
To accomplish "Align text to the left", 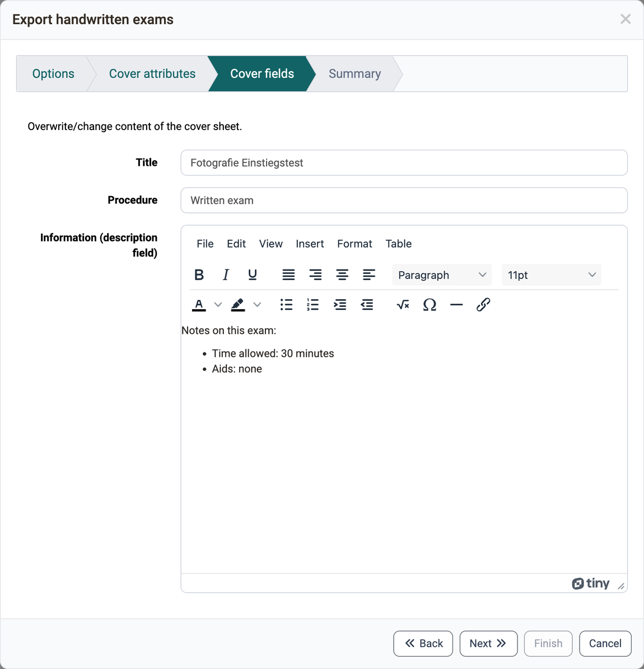I will [369, 275].
